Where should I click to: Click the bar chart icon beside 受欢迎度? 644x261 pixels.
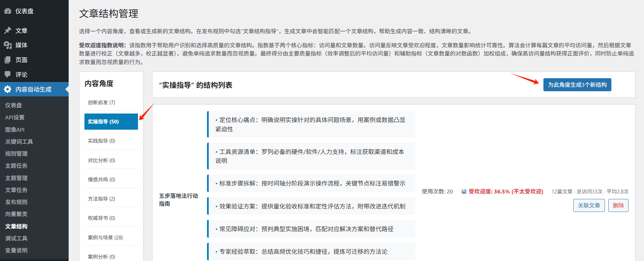[463, 191]
